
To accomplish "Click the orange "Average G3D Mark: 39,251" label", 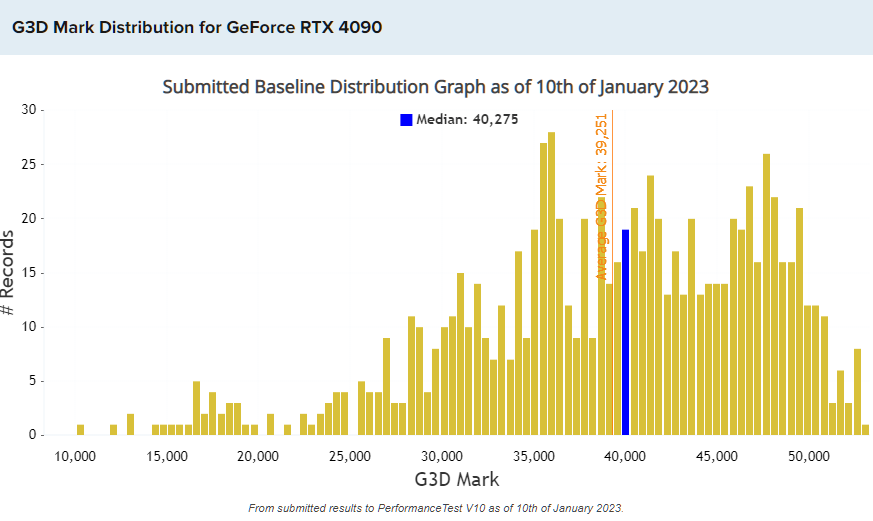I will (x=601, y=196).
